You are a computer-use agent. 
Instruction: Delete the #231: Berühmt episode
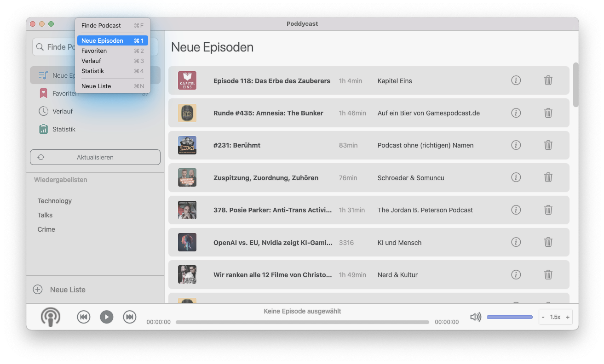(x=548, y=145)
